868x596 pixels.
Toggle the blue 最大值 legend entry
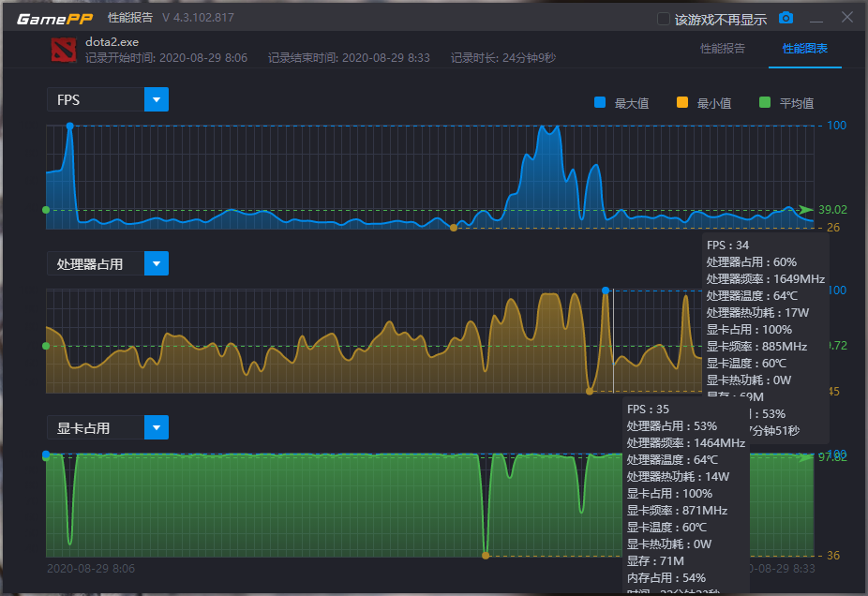pyautogui.click(x=621, y=103)
